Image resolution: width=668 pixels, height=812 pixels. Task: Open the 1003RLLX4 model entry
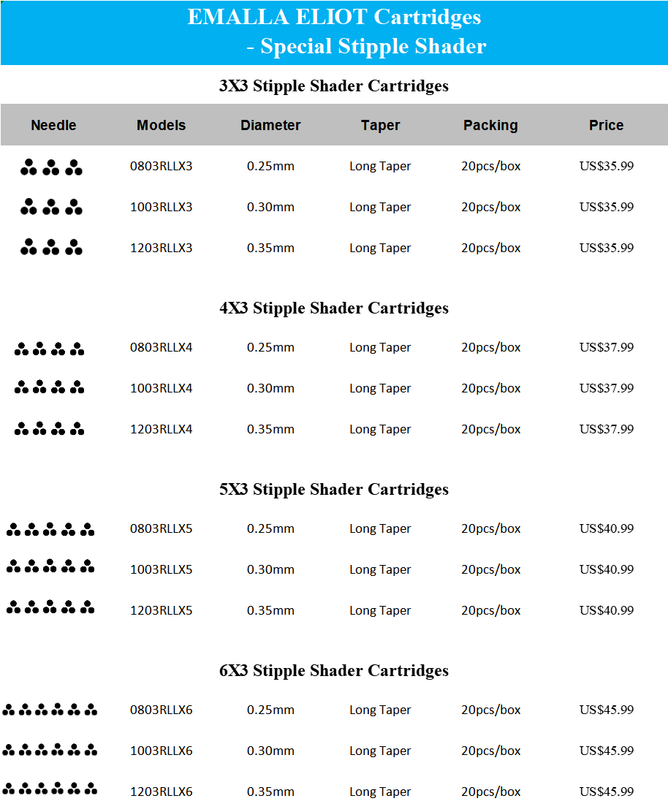pos(161,388)
